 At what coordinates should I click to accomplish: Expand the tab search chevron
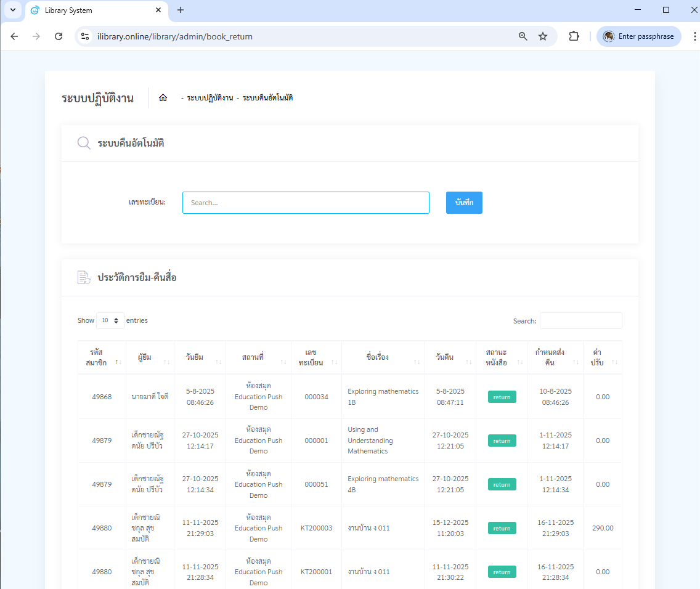[13, 10]
